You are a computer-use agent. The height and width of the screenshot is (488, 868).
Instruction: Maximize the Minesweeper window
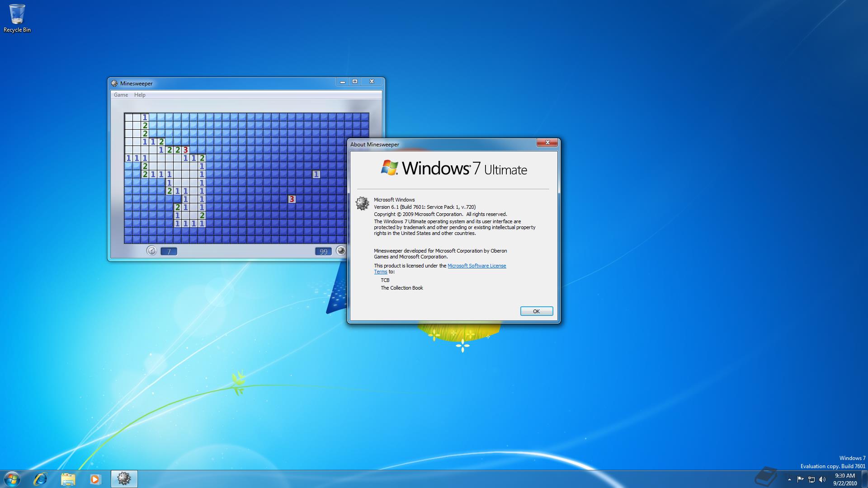pyautogui.click(x=355, y=82)
